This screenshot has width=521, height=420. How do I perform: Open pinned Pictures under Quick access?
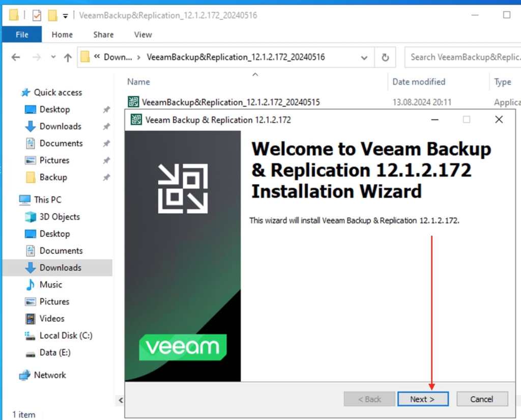(x=54, y=160)
